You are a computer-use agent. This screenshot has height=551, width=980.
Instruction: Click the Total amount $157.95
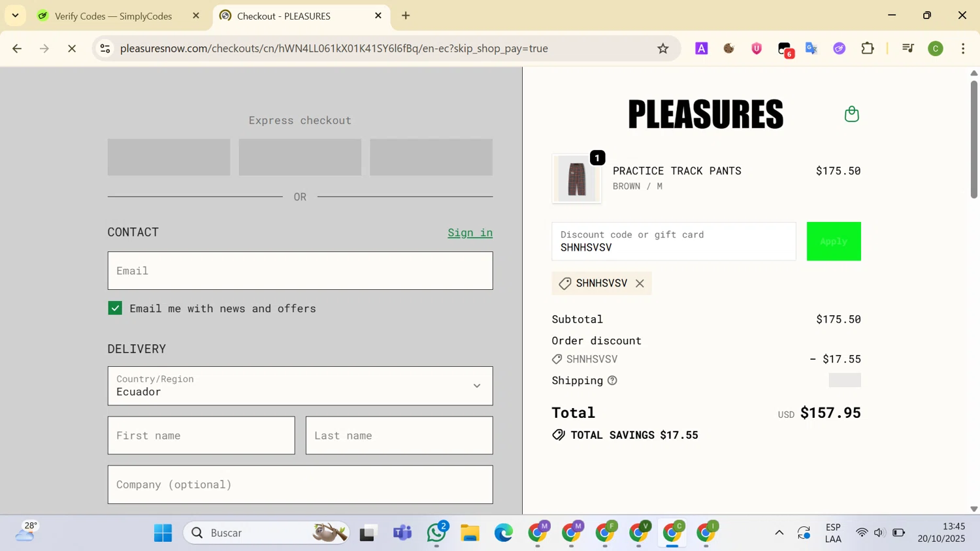[830, 413]
